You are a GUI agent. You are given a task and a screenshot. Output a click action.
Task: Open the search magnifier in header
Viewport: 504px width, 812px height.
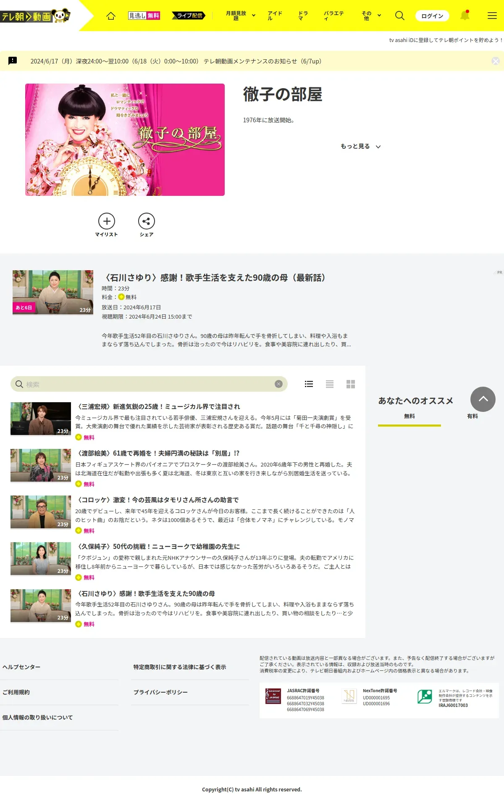click(x=400, y=16)
